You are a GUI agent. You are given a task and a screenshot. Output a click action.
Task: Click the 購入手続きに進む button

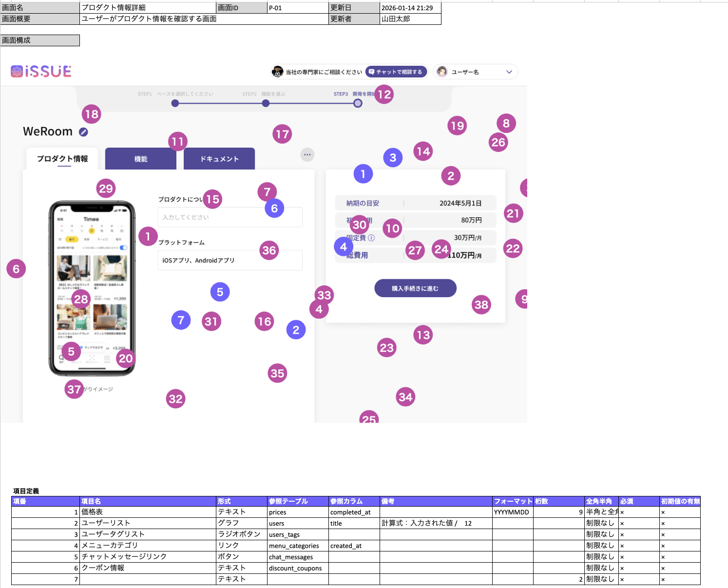click(415, 288)
